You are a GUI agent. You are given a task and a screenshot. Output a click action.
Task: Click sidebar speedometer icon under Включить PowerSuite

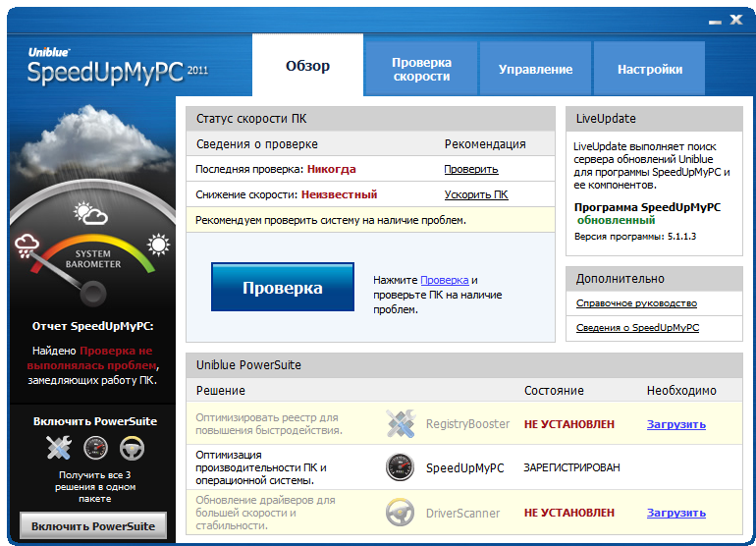pyautogui.click(x=95, y=448)
